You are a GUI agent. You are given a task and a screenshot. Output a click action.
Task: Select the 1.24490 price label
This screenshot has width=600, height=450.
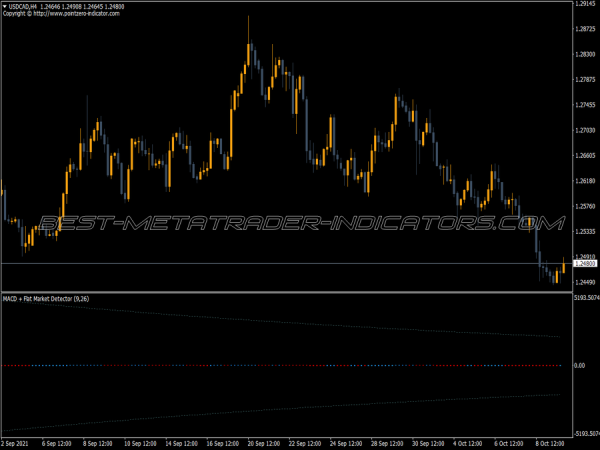[x=585, y=282]
